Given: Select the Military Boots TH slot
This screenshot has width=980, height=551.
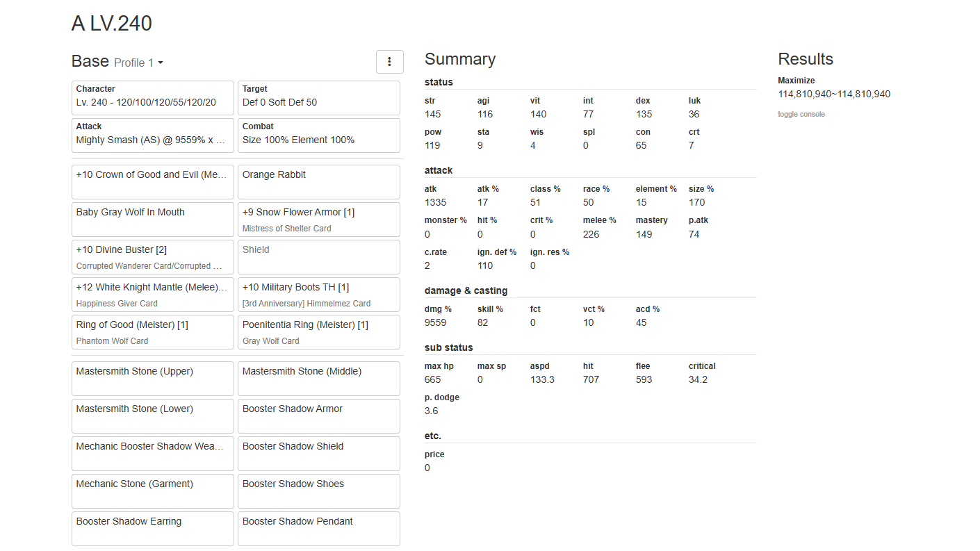Looking at the screenshot, I should click(x=318, y=295).
